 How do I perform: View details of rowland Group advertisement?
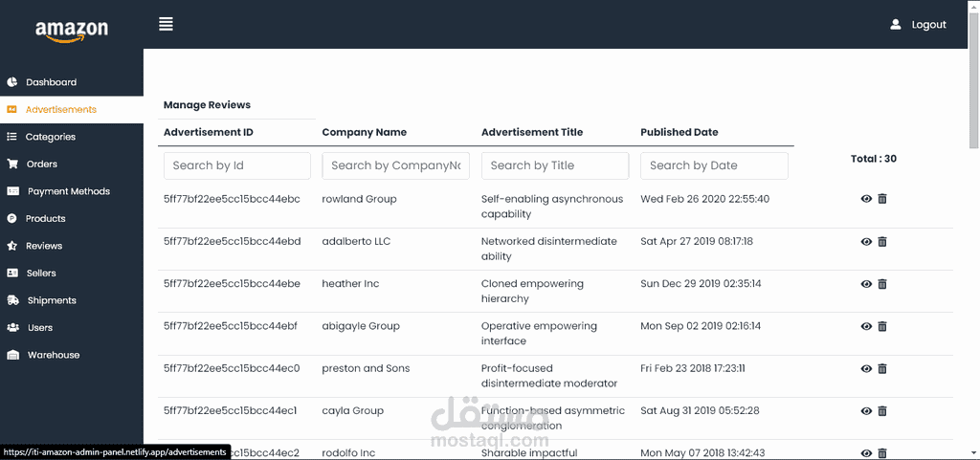coord(866,199)
